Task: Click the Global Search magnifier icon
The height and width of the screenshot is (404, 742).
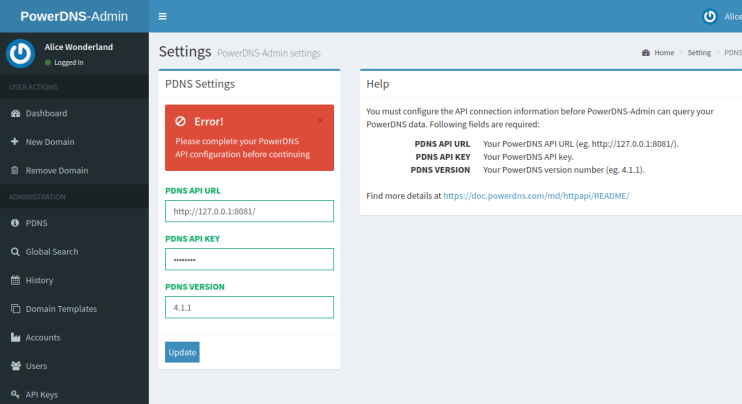Action: [x=15, y=252]
